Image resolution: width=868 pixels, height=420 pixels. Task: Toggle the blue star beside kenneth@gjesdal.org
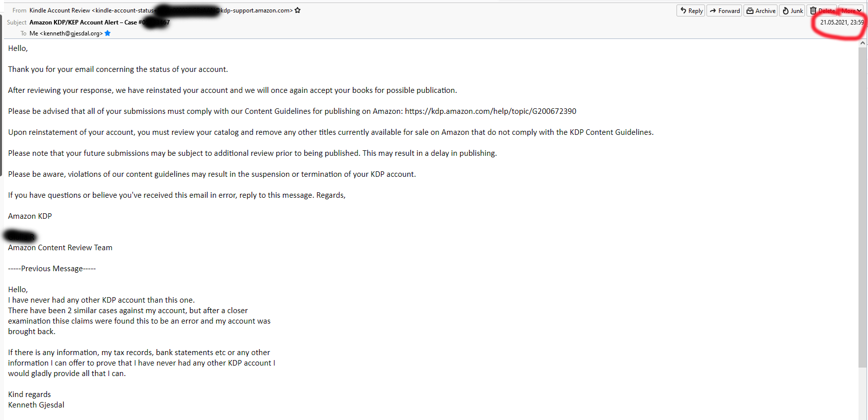tap(107, 33)
